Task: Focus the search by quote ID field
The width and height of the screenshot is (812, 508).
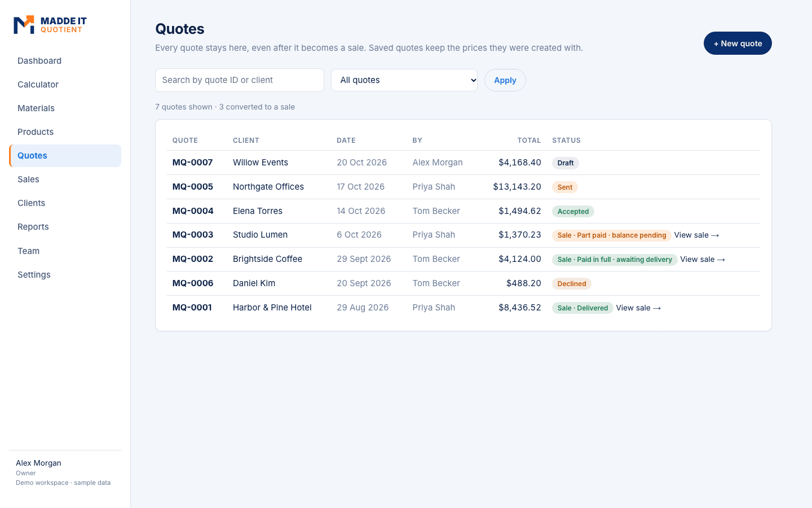Action: point(240,80)
